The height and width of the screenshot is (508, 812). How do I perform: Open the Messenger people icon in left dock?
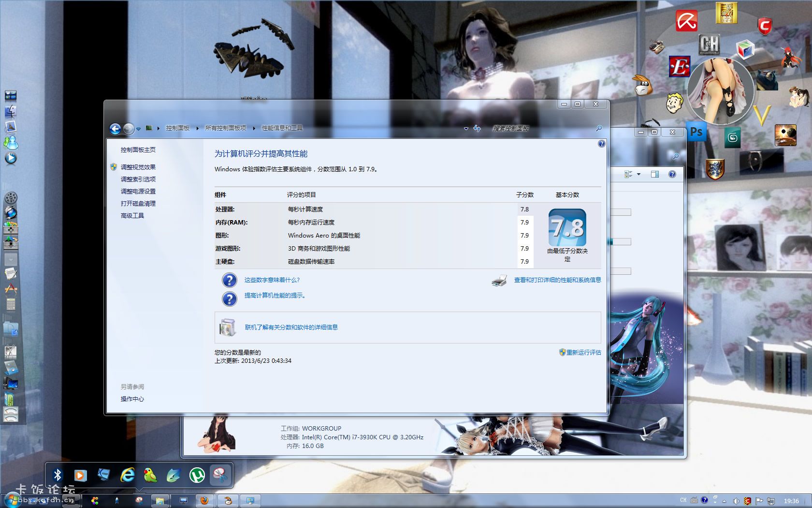pos(11,142)
